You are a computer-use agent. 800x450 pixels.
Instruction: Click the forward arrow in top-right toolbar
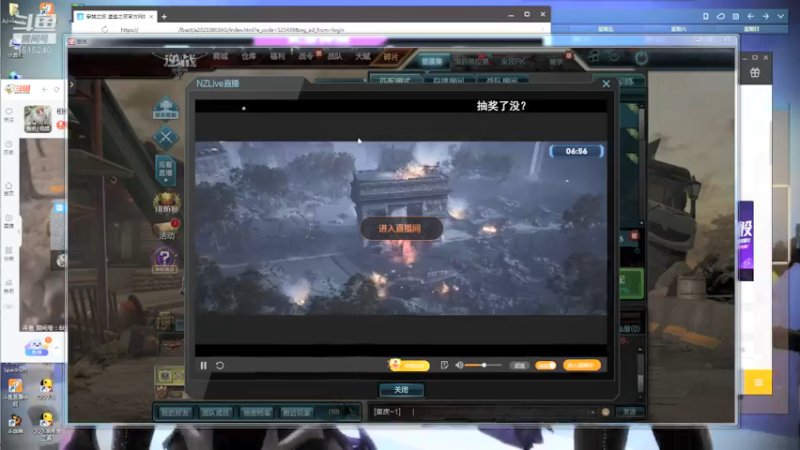(765, 16)
